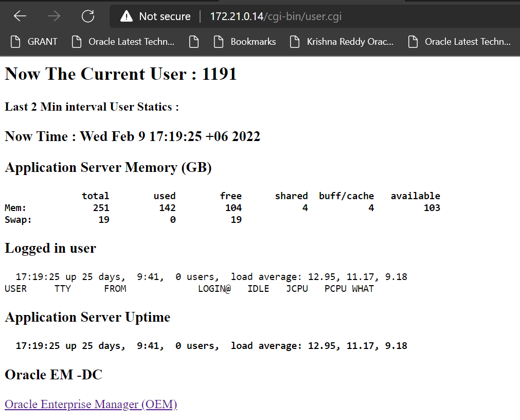
Task: Open the GRANT bookmark
Action: [34, 42]
